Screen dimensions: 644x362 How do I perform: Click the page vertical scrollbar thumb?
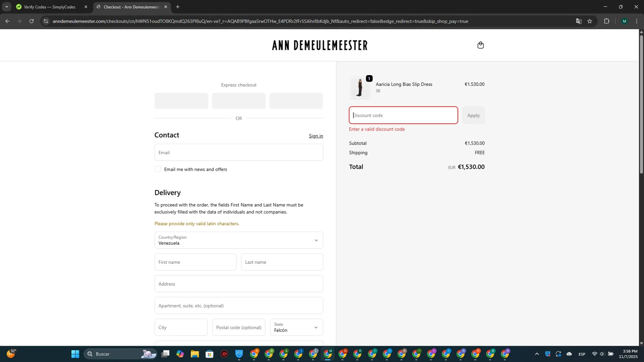[641, 104]
